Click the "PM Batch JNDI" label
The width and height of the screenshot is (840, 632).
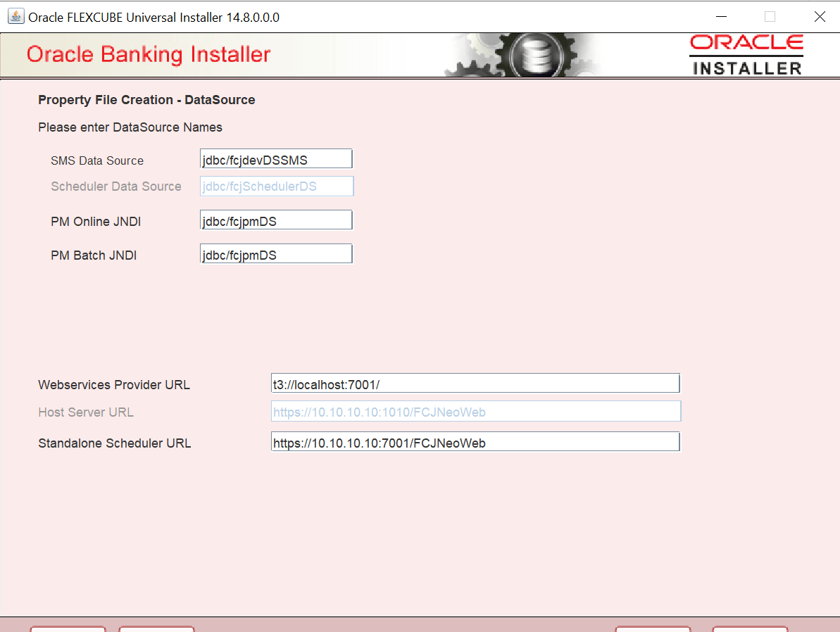click(94, 255)
